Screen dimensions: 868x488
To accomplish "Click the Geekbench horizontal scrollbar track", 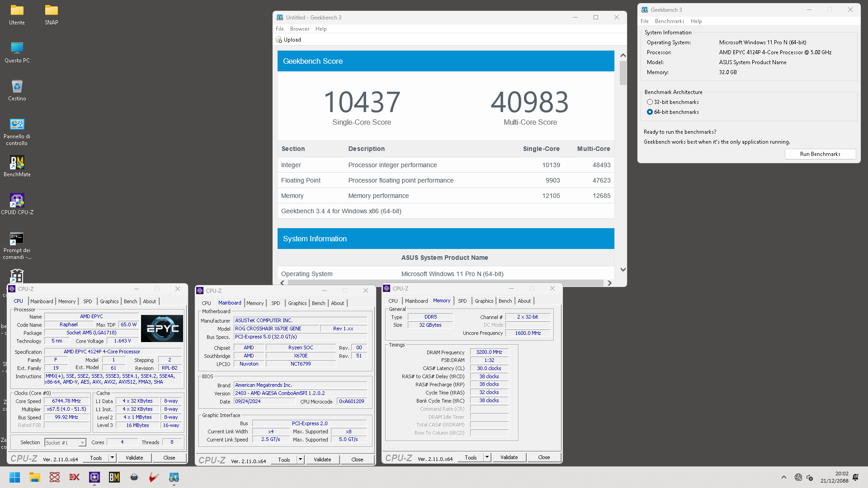I will pyautogui.click(x=445, y=283).
